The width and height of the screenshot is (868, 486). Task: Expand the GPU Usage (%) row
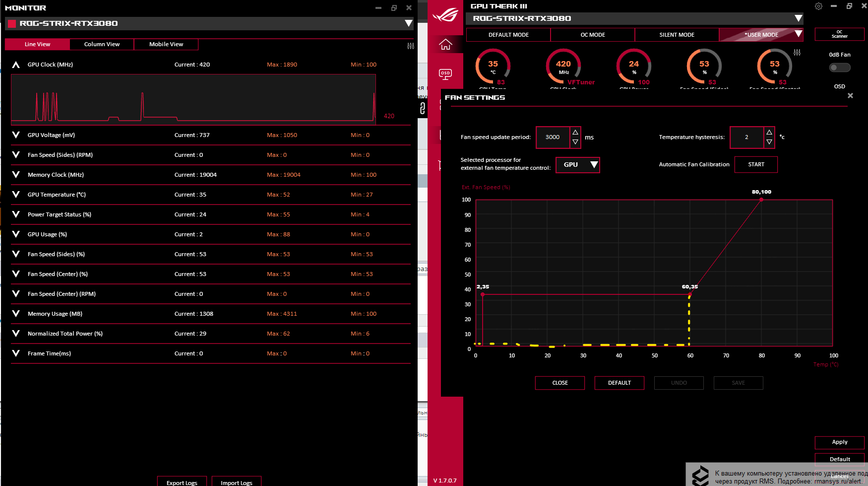[x=16, y=234]
